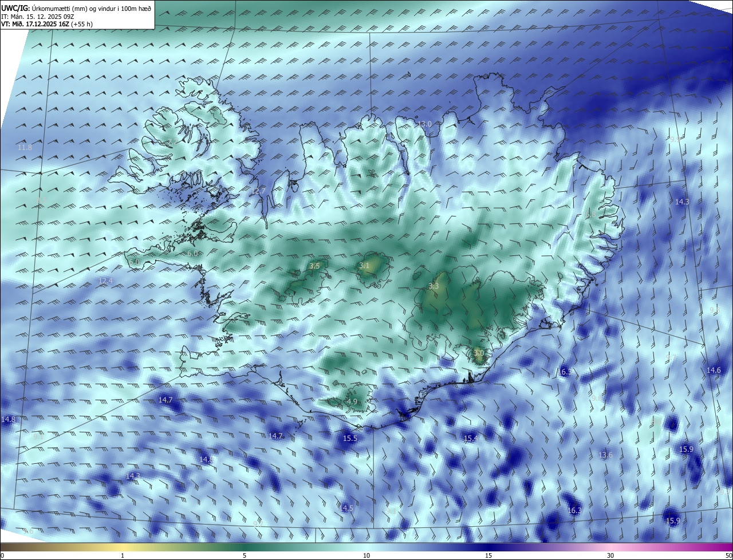Screen dimensions: 733x560
Task: Click the 'UWC/IG:' heading in the info box
Action: tap(15, 8)
